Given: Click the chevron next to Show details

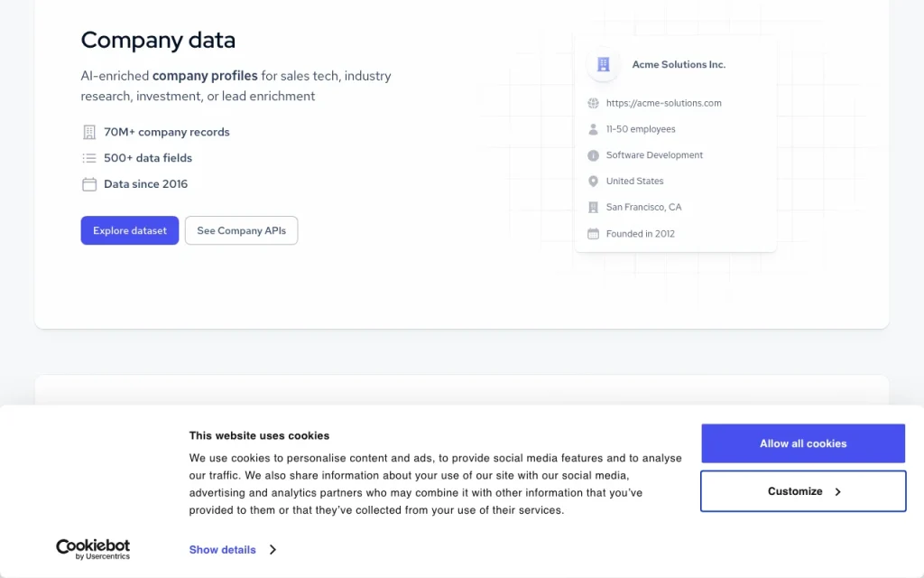Looking at the screenshot, I should tap(273, 550).
